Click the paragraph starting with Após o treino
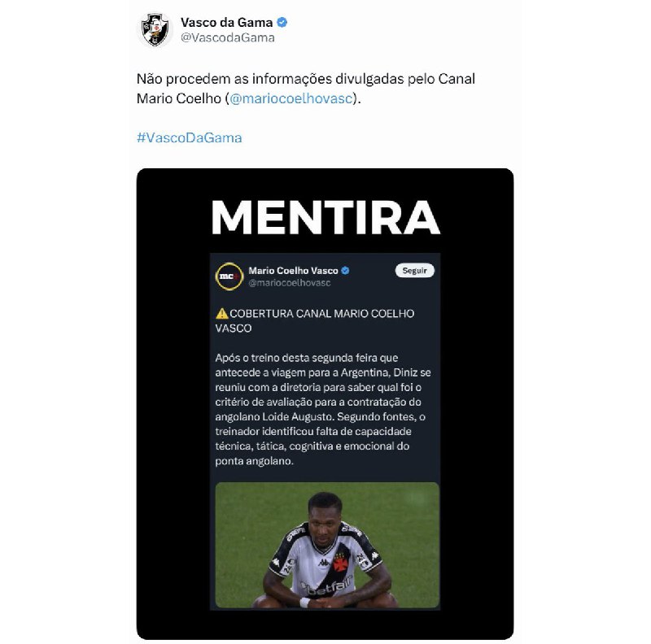Screen dimensions: 651x644 323,409
